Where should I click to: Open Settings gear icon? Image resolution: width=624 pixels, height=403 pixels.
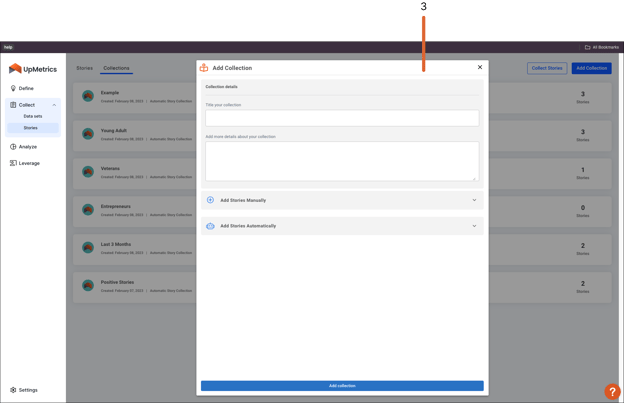point(13,390)
